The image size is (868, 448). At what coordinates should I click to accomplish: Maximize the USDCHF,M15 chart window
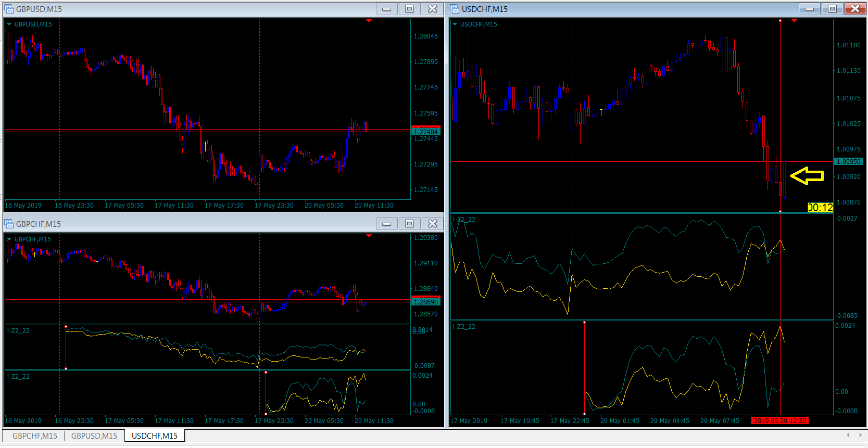click(832, 9)
